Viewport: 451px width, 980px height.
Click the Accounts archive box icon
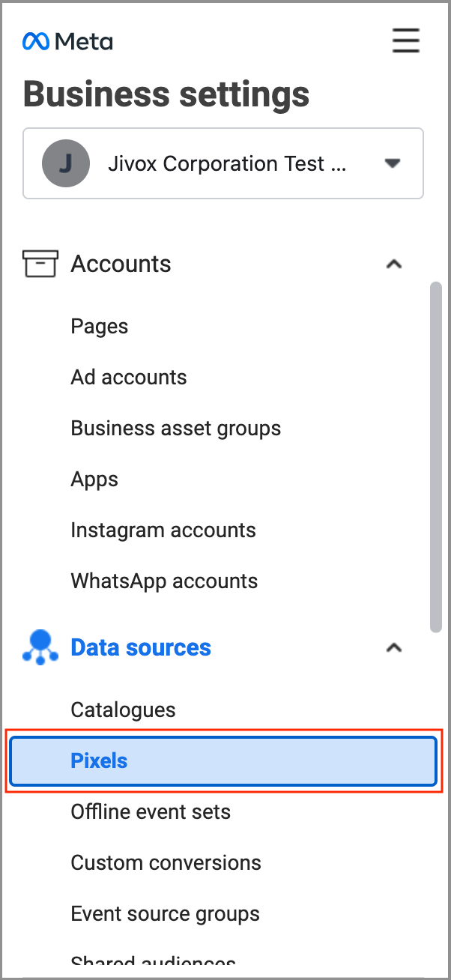pos(40,264)
